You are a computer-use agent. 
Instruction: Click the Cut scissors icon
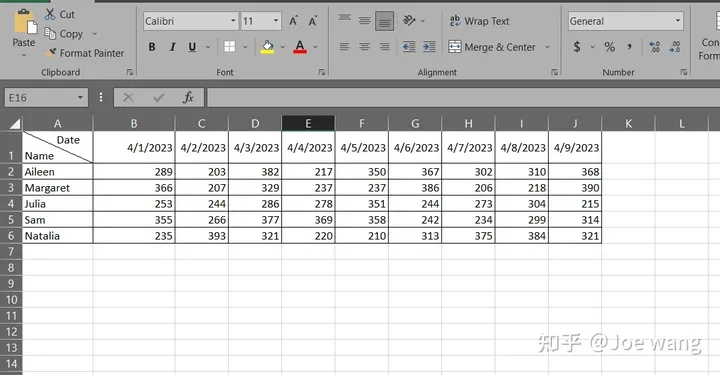(50, 14)
